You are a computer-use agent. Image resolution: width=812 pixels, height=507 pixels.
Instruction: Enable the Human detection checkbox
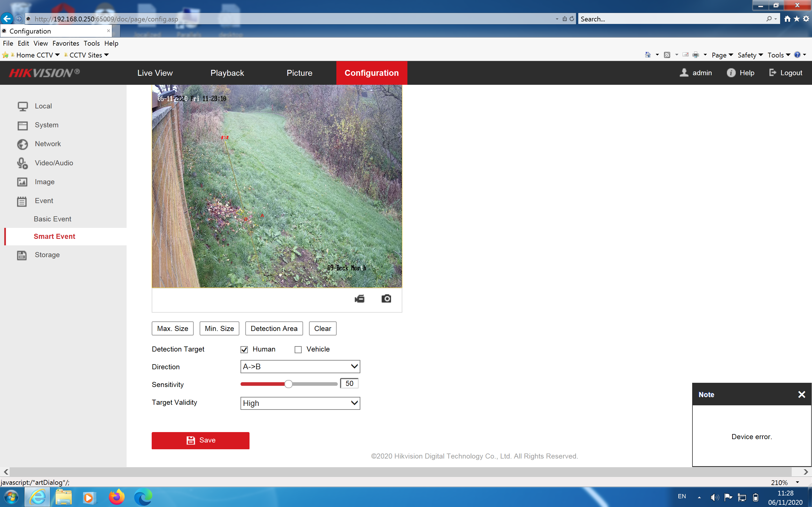pyautogui.click(x=244, y=349)
